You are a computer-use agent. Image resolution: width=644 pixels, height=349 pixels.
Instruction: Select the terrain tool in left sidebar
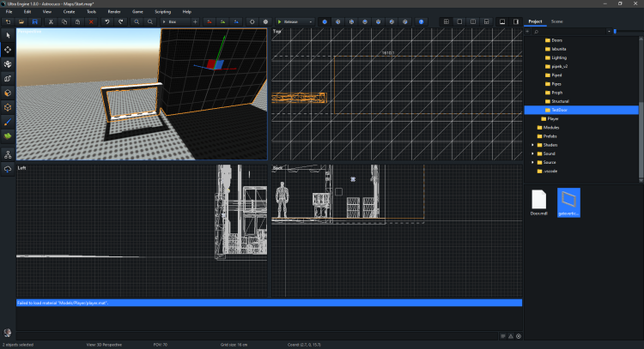point(8,135)
